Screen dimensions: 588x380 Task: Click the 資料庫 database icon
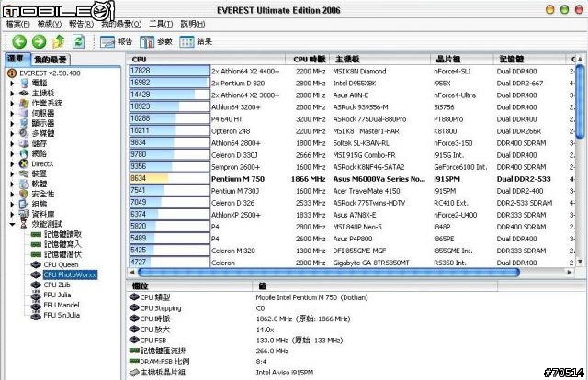24,214
